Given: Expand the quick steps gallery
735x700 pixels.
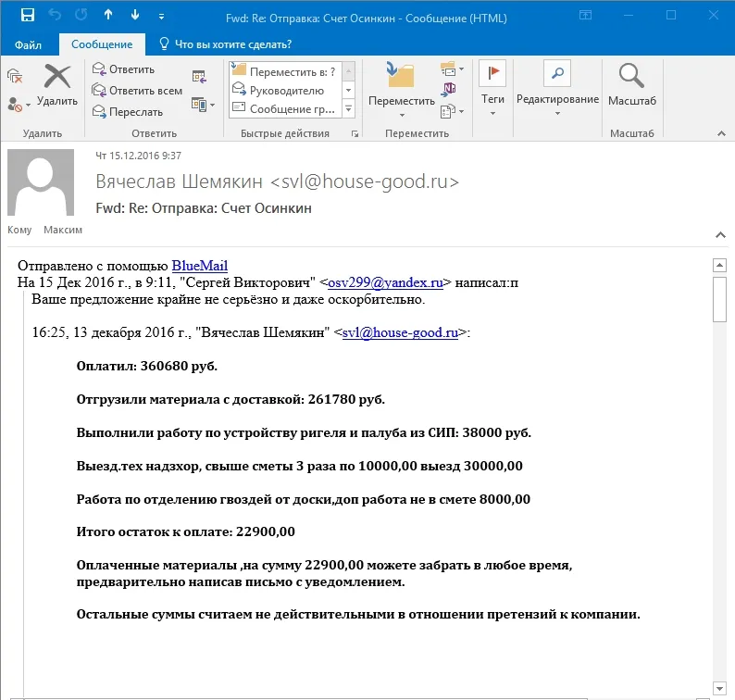Looking at the screenshot, I should coord(348,108).
